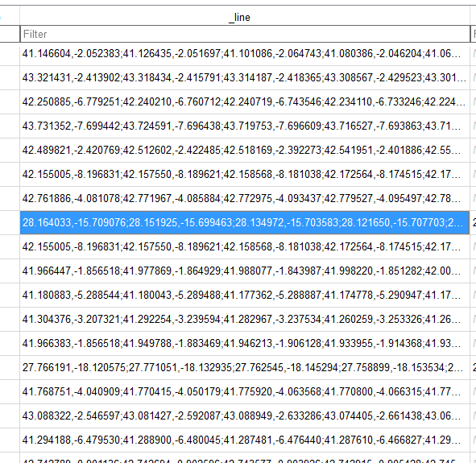The image size is (476, 463).
Task: Select row starting 41.294188,-6.479530
Action: pyautogui.click(x=245, y=440)
